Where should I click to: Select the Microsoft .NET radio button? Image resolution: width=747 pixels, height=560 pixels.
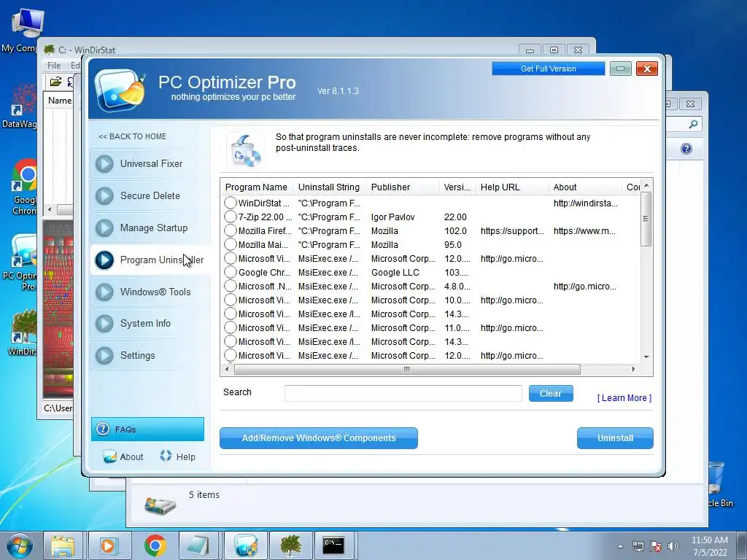point(231,286)
